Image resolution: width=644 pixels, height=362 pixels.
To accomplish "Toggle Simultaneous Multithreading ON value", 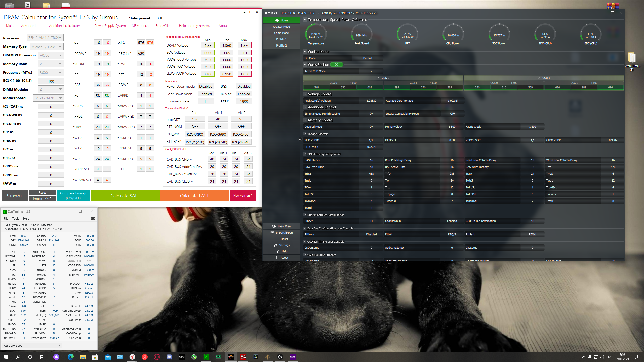I will pos(371,114).
